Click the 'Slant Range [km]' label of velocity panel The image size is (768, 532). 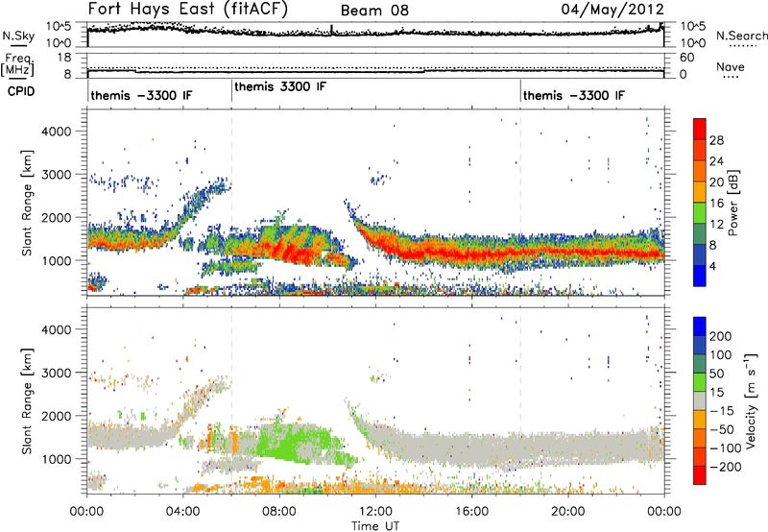click(27, 401)
